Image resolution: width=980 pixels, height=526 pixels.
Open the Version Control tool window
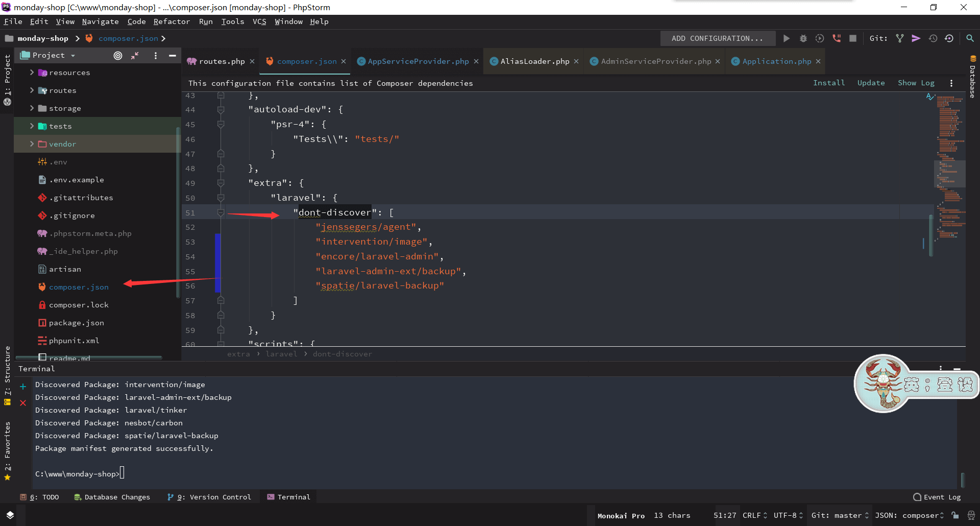209,497
